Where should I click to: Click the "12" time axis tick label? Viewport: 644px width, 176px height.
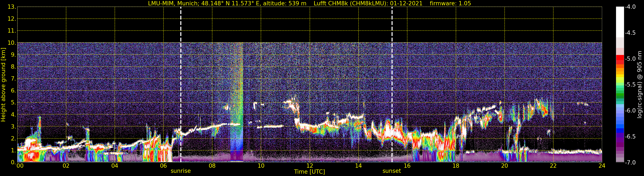(310, 166)
